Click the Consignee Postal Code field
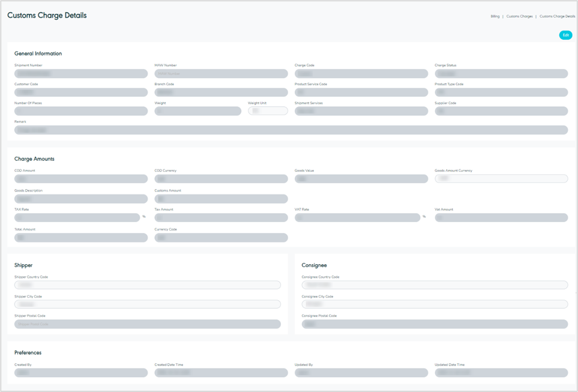 (435, 324)
